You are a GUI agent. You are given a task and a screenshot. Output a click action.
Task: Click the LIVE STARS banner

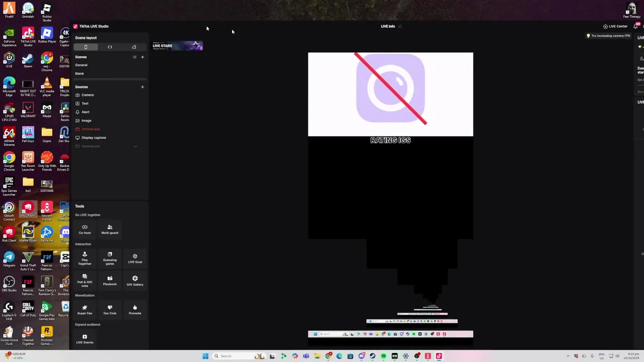(x=178, y=46)
